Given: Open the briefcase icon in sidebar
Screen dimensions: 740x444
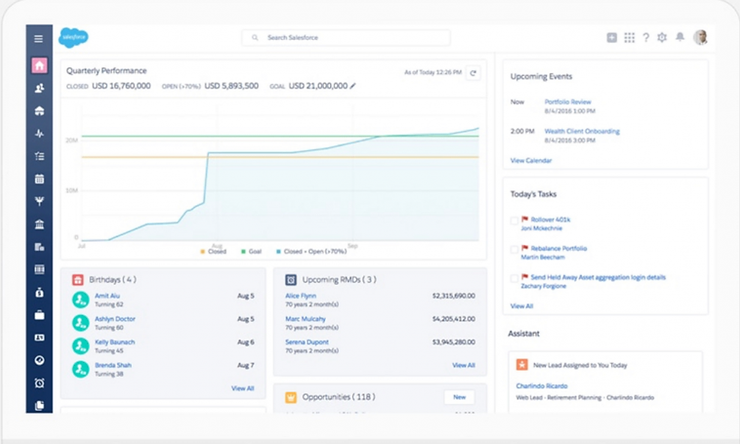Looking at the screenshot, I should [39, 315].
